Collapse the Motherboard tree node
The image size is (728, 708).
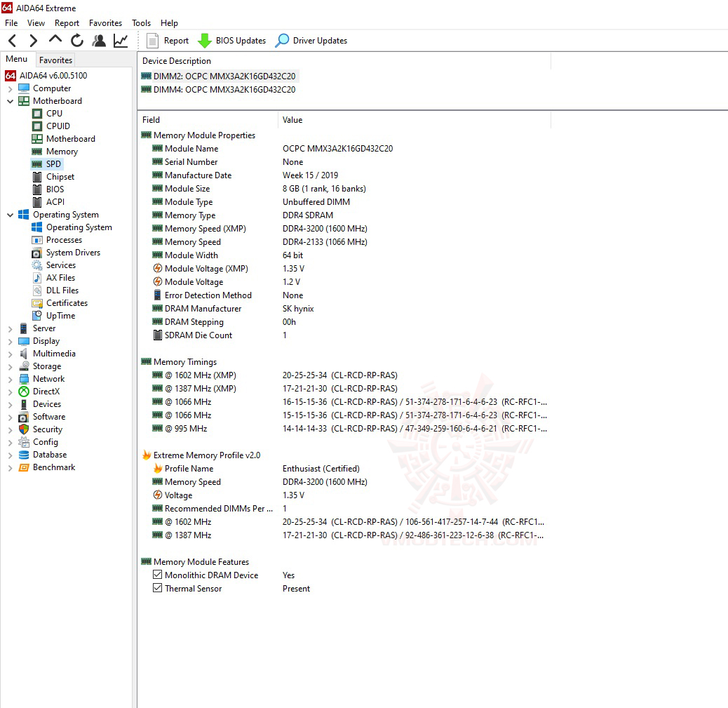tap(11, 101)
